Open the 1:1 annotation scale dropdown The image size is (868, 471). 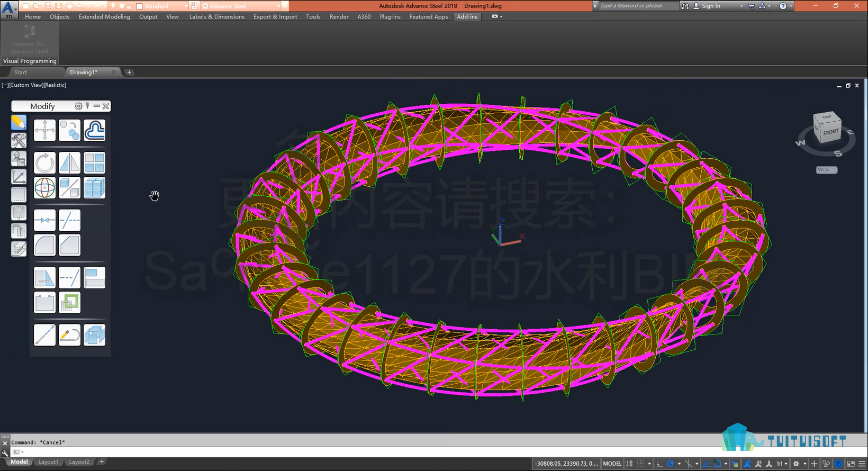[x=781, y=464]
